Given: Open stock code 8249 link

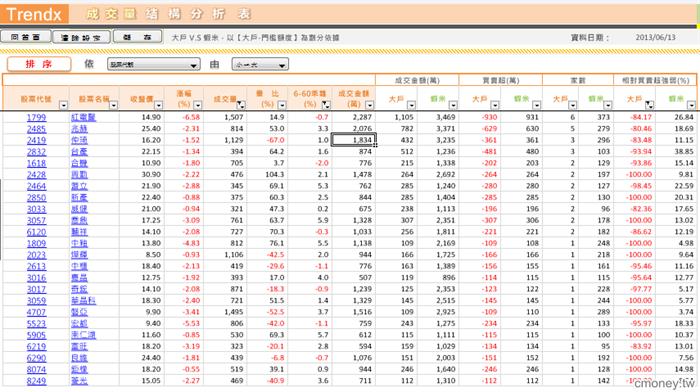Looking at the screenshot, I should tap(36, 381).
